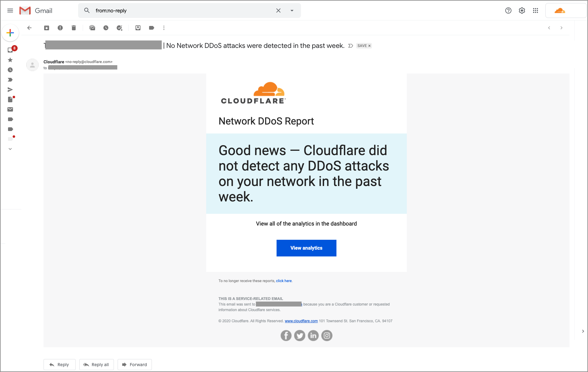
Task: Click the unsubscribe 'click here' link
Action: click(x=284, y=281)
